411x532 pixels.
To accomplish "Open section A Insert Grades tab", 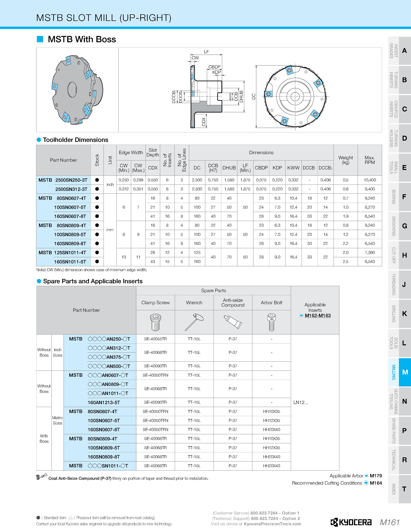I will 399,51.
